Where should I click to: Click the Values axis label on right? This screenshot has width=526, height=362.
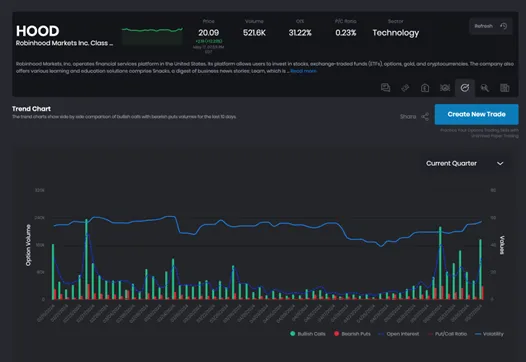pyautogui.click(x=502, y=245)
